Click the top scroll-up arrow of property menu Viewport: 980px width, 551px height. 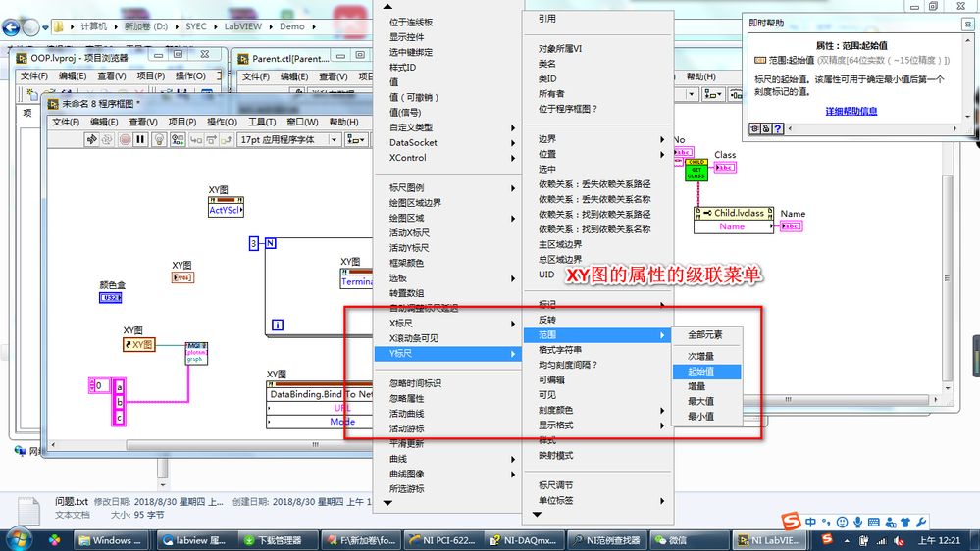(387, 6)
